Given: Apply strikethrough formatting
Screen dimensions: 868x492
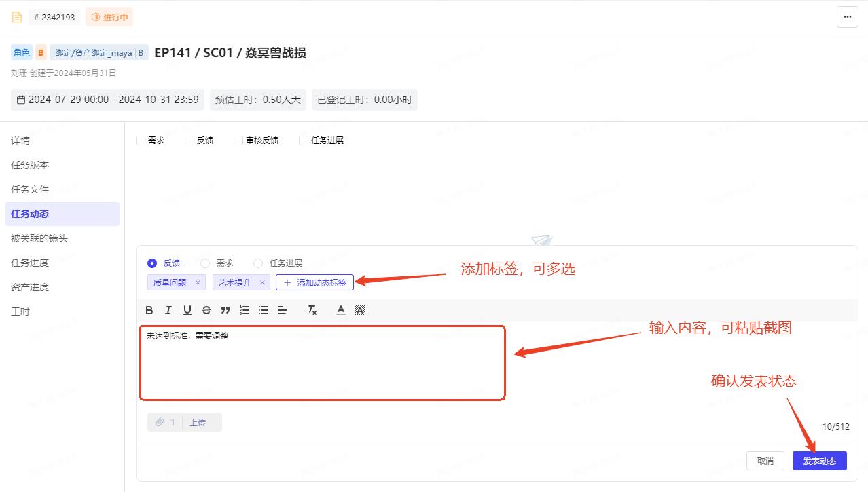Looking at the screenshot, I should click(206, 310).
